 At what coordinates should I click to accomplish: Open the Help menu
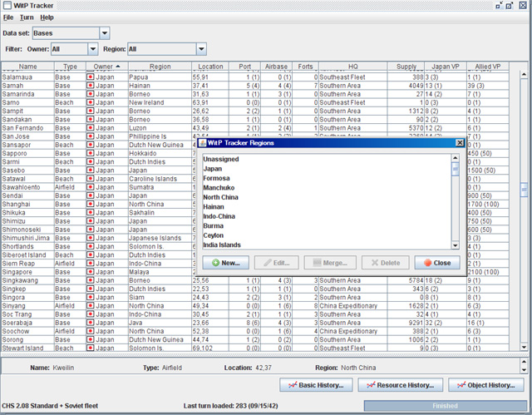coord(47,17)
